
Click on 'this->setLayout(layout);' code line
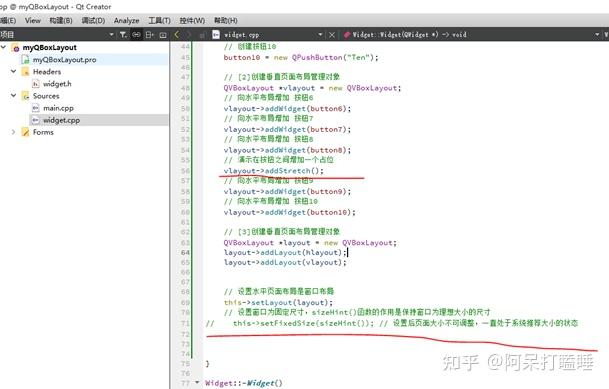click(278, 302)
